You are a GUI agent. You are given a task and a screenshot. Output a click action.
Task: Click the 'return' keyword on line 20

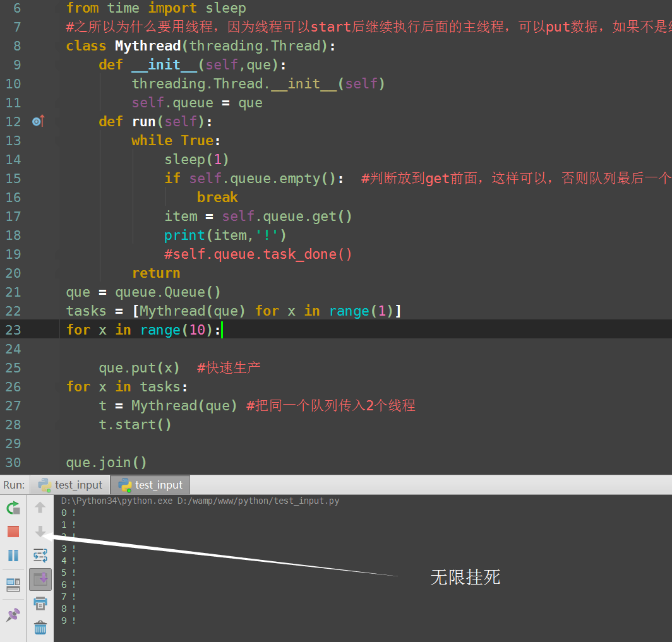(156, 273)
